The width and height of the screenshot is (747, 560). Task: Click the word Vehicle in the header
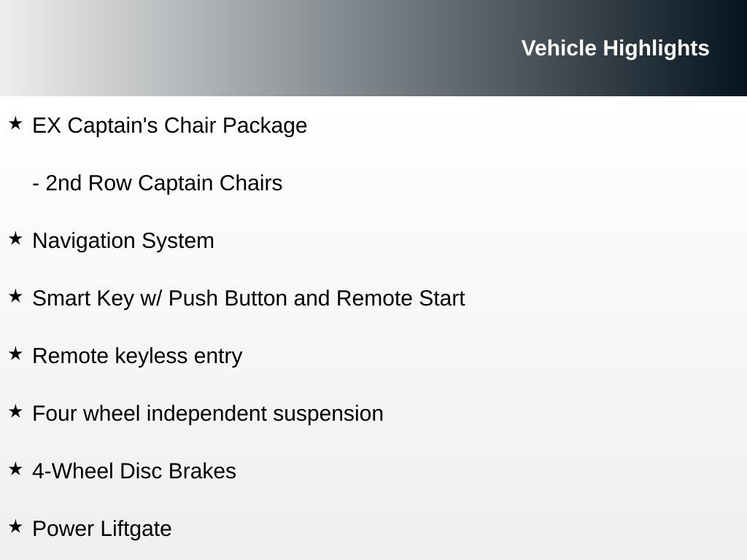(559, 49)
